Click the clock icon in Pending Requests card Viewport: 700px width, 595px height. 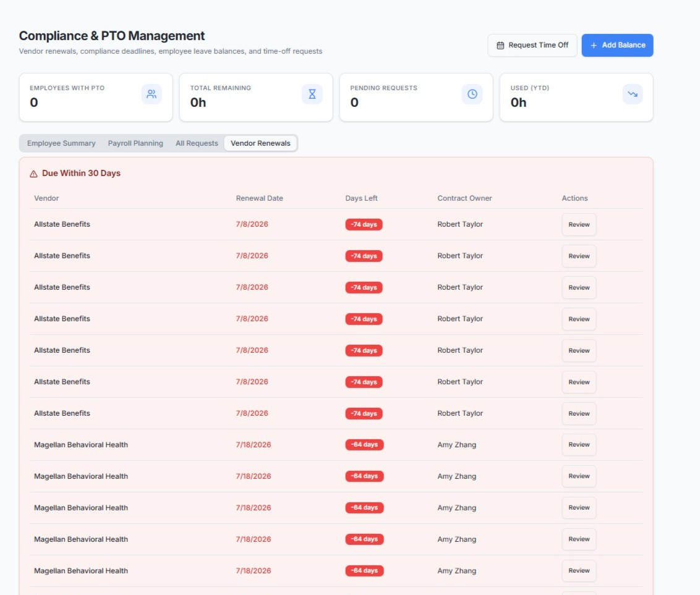tap(472, 94)
